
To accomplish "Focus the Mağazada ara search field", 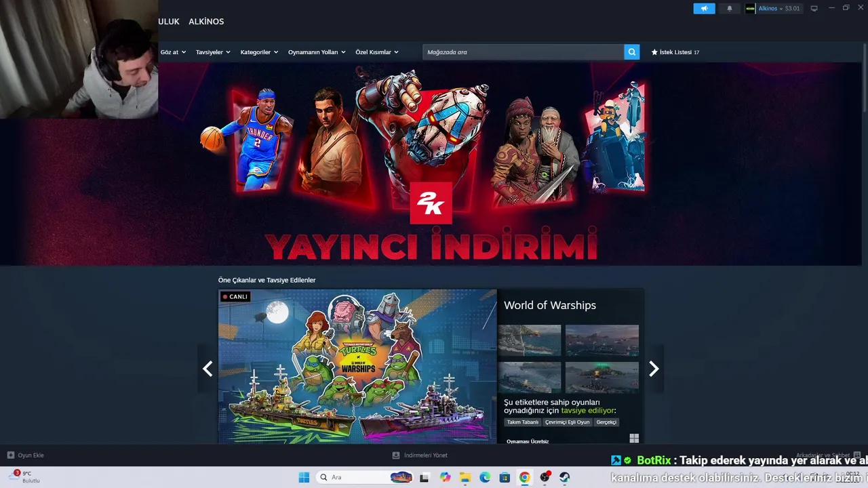I will [524, 52].
